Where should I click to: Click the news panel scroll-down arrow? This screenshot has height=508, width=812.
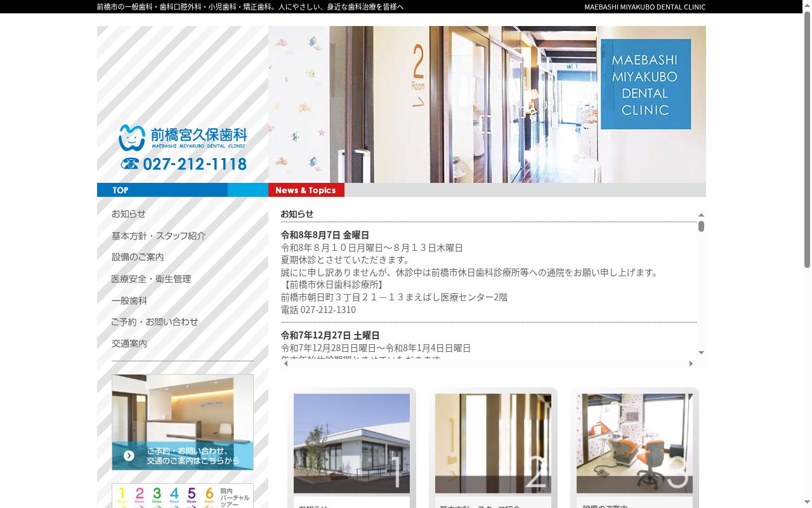(x=701, y=352)
